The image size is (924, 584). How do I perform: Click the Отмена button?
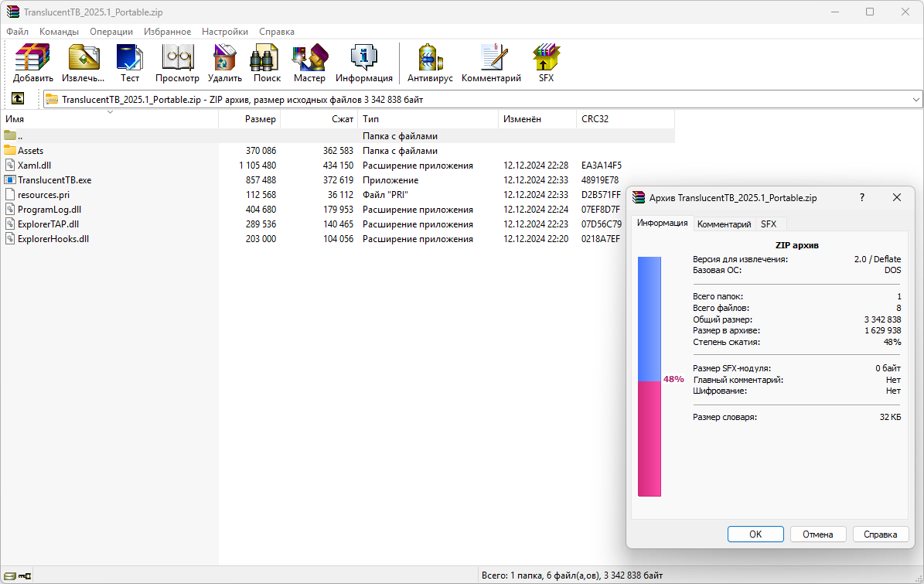point(818,534)
